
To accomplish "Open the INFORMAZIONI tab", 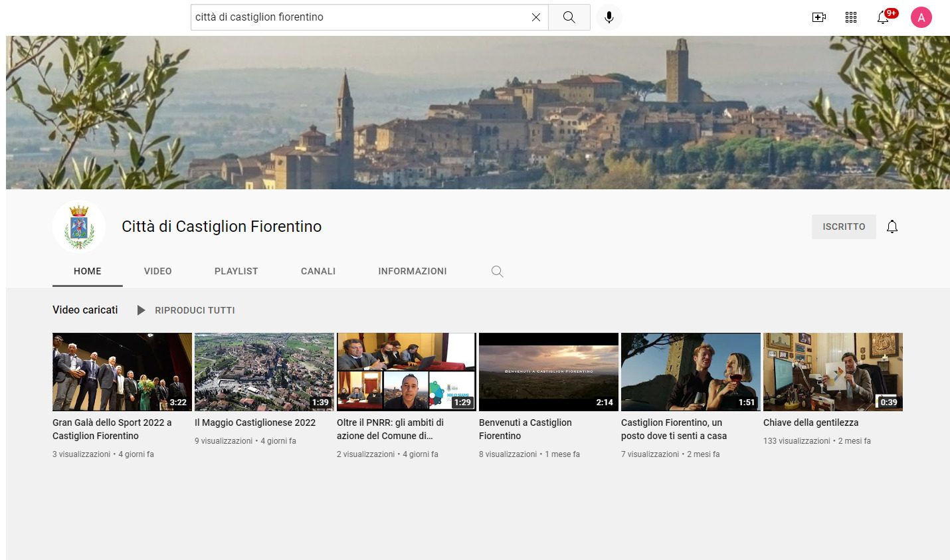I will tap(413, 271).
